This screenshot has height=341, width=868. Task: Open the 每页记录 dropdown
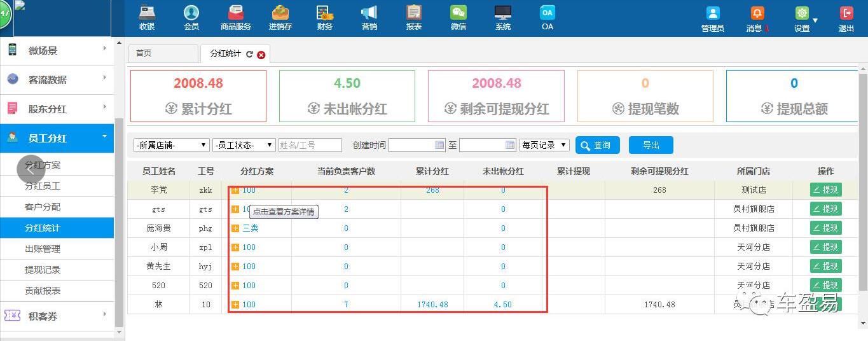(544, 145)
